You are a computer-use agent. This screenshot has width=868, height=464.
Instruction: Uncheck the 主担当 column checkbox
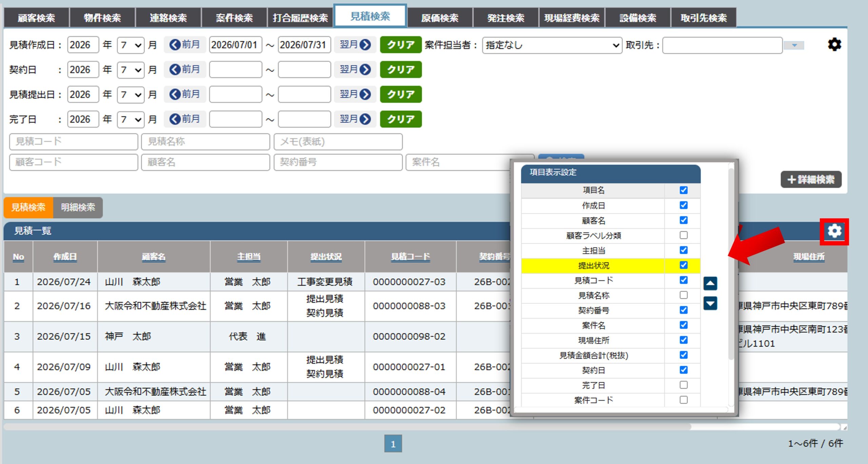[x=684, y=250]
